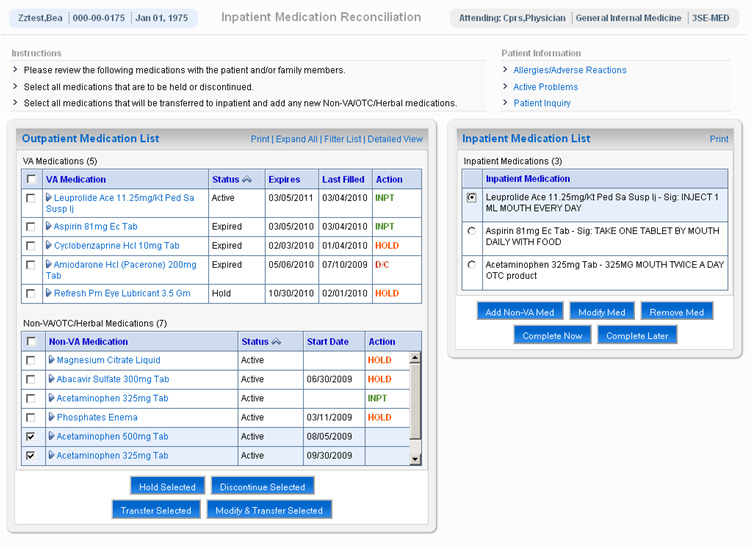Click the scroll-up arrow of the Non-VA medication list
The width and height of the screenshot is (751, 547).
(x=416, y=358)
